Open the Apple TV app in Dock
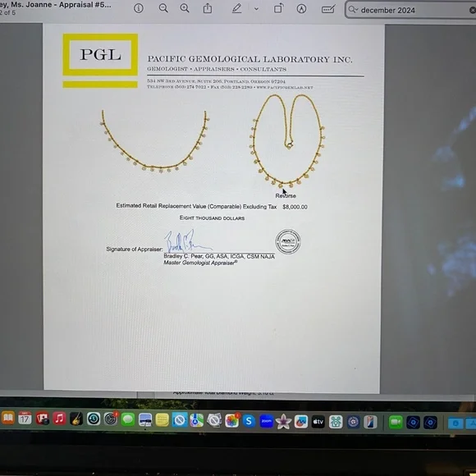476x476 pixels. 318,422
